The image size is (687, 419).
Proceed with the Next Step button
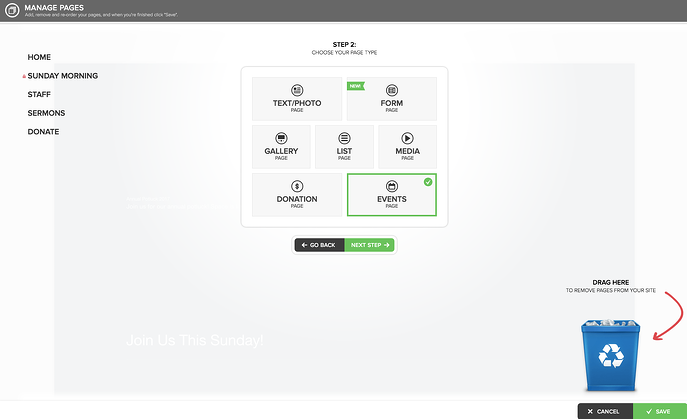(x=369, y=245)
